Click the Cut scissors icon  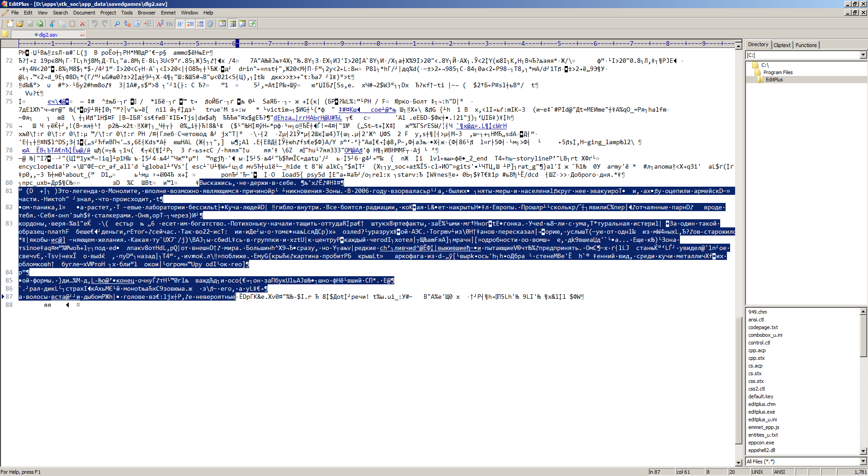(x=52, y=24)
